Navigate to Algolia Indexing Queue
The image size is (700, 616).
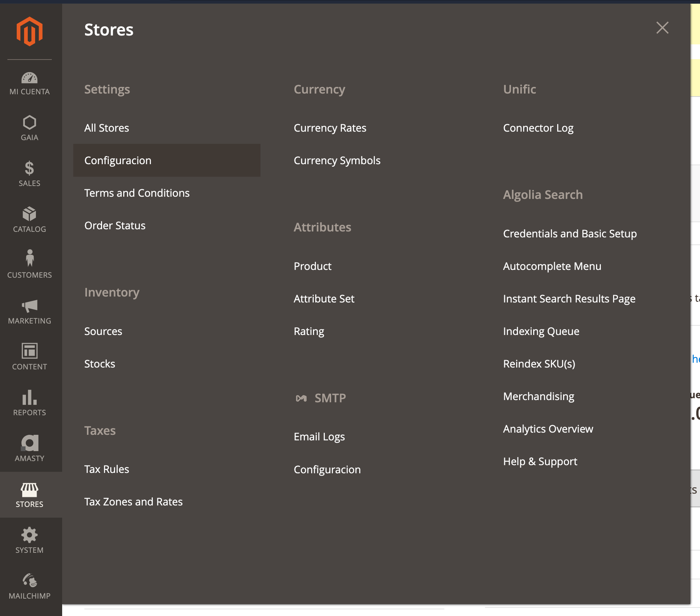[x=541, y=331]
